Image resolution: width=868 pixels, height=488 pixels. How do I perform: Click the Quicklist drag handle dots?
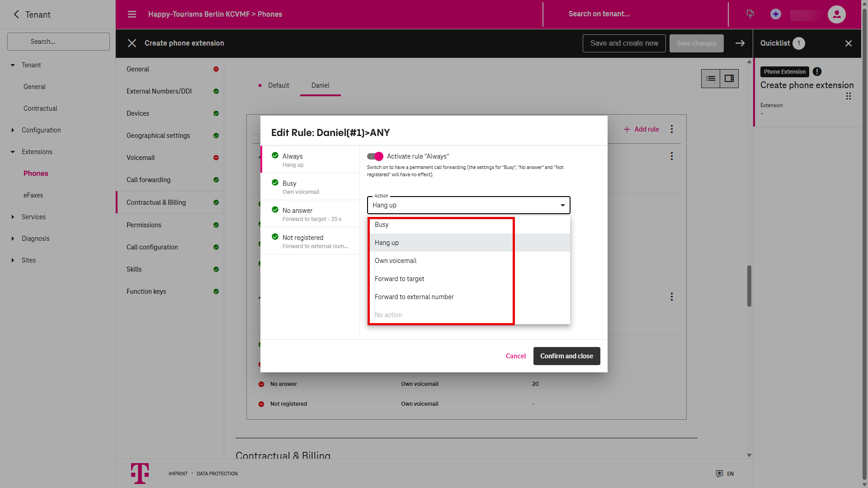pyautogui.click(x=849, y=96)
